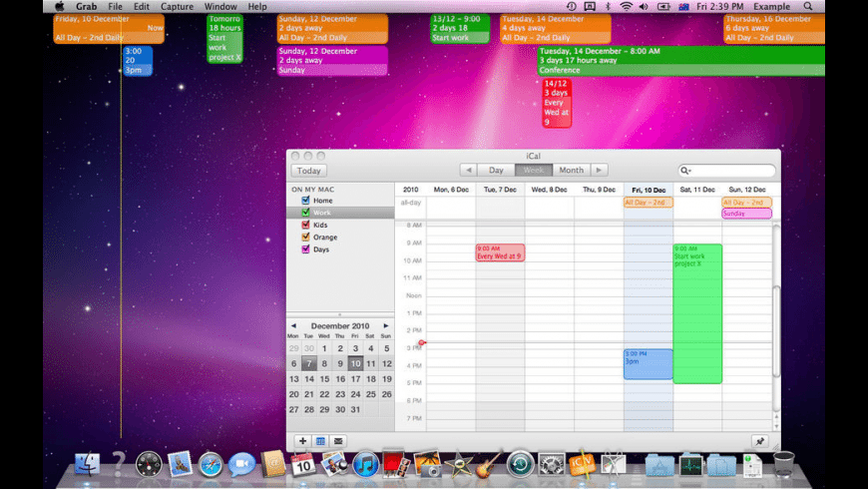
Task: Toggle the Kids calendar checkbox
Action: (x=305, y=225)
